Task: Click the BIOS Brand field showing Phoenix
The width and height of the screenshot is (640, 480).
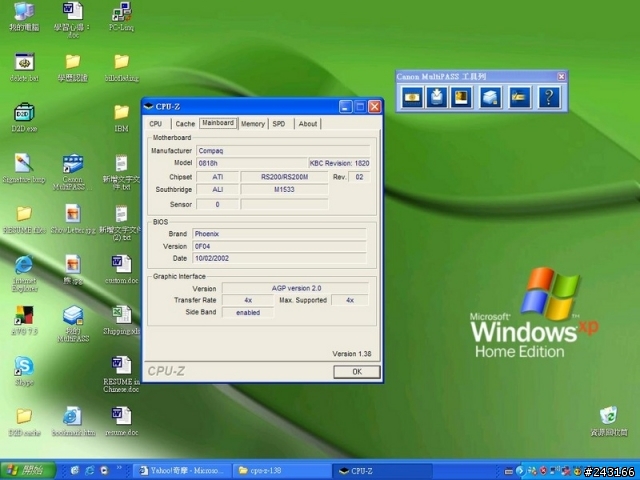Action: [279, 234]
